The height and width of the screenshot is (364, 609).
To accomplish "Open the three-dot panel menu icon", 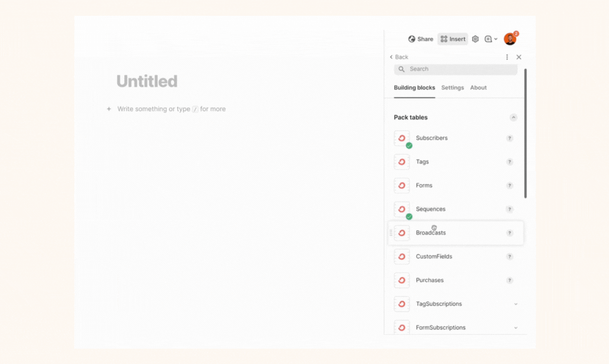I will 506,57.
